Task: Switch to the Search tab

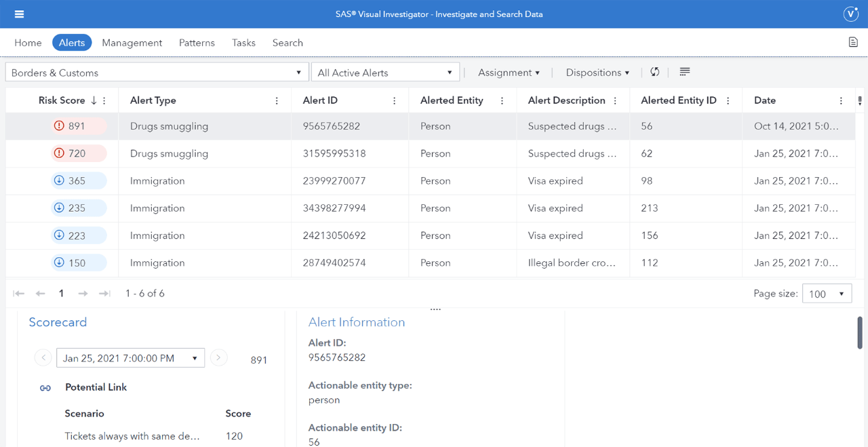Action: 288,42
